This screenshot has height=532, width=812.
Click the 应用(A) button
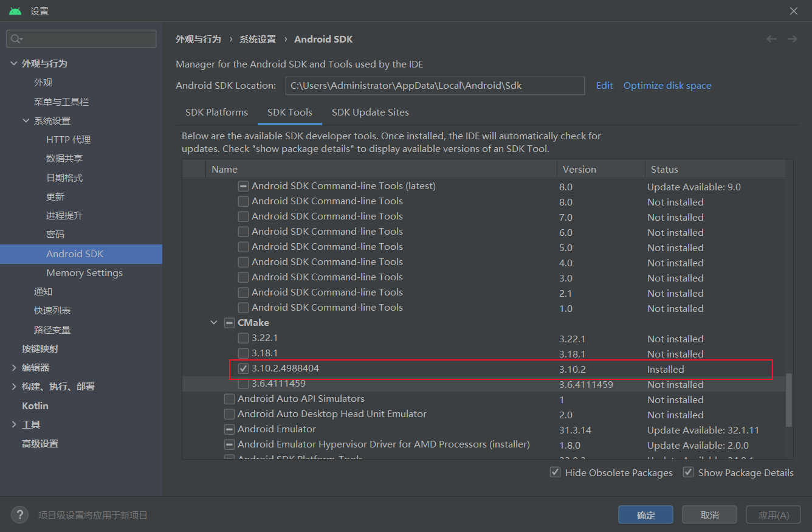(773, 515)
